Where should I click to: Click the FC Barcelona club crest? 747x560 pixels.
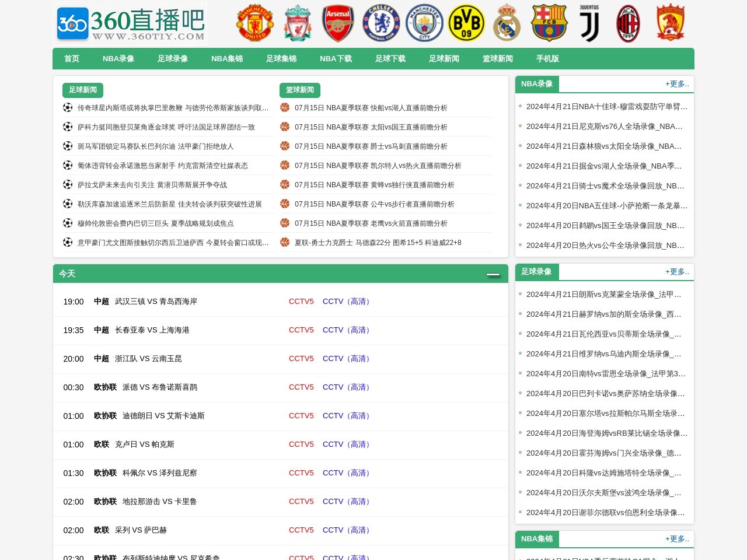coord(549,23)
